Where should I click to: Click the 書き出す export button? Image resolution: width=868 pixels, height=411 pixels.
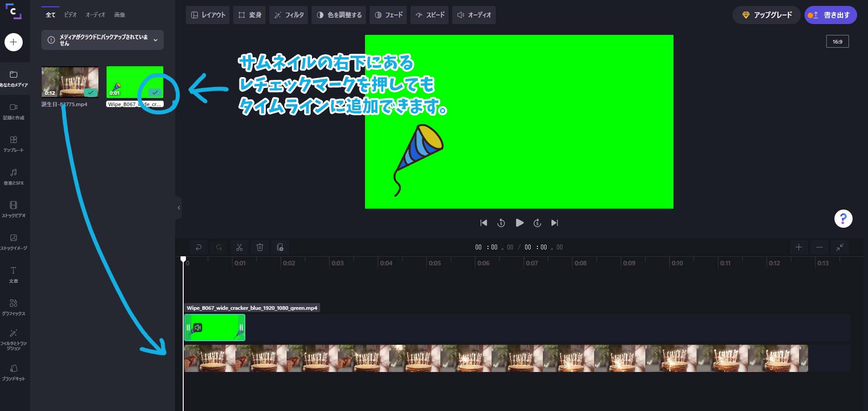coord(830,15)
